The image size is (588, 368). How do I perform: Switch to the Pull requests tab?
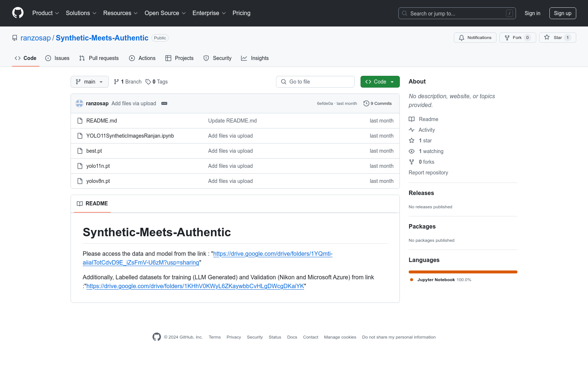click(99, 58)
